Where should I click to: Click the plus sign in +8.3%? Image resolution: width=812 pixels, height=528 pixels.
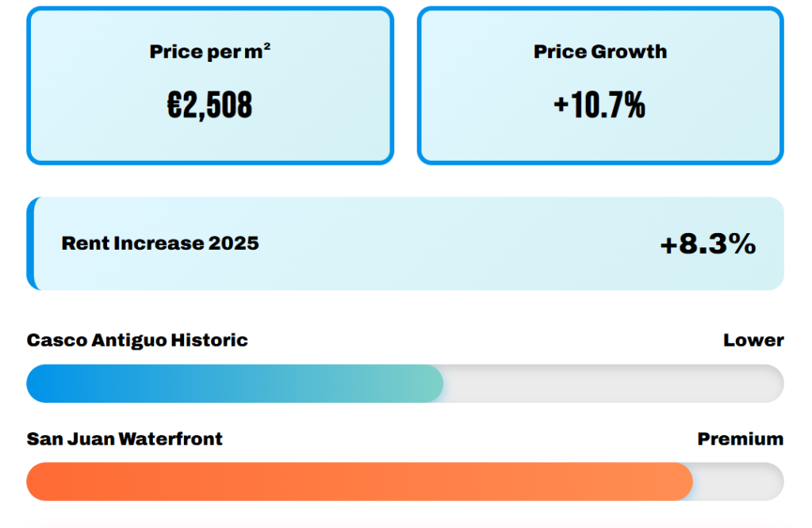pyautogui.click(x=668, y=245)
